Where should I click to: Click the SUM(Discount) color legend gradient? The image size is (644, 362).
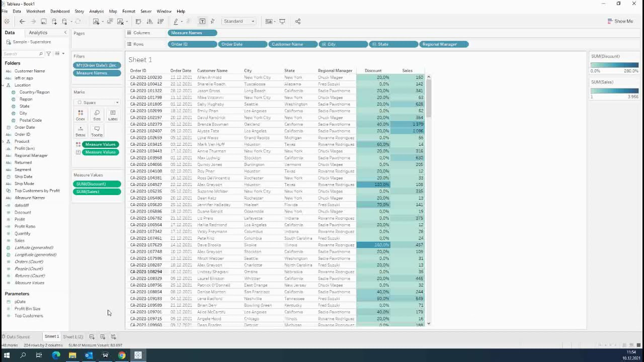tap(614, 65)
